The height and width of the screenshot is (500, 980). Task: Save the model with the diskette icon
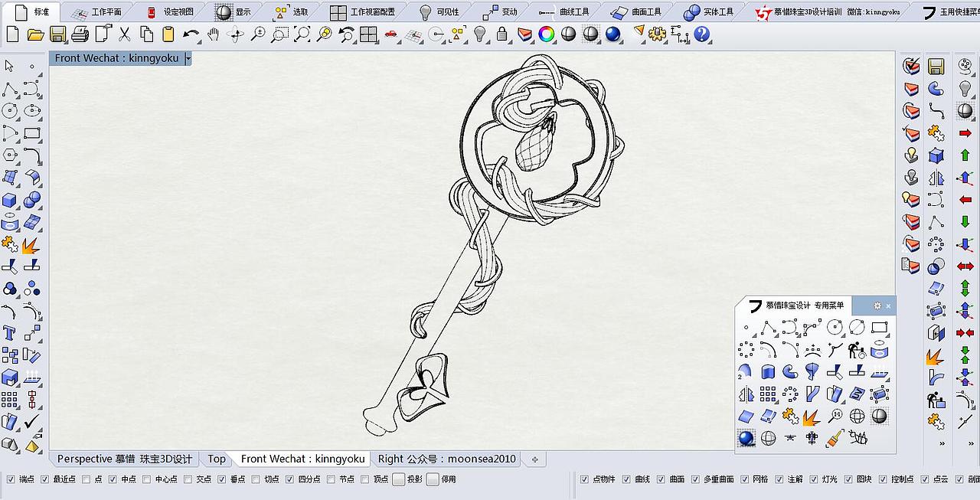59,34
